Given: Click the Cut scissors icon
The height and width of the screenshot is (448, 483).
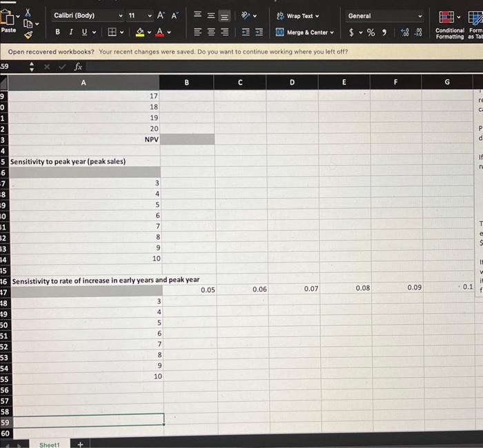Looking at the screenshot, I should [28, 12].
